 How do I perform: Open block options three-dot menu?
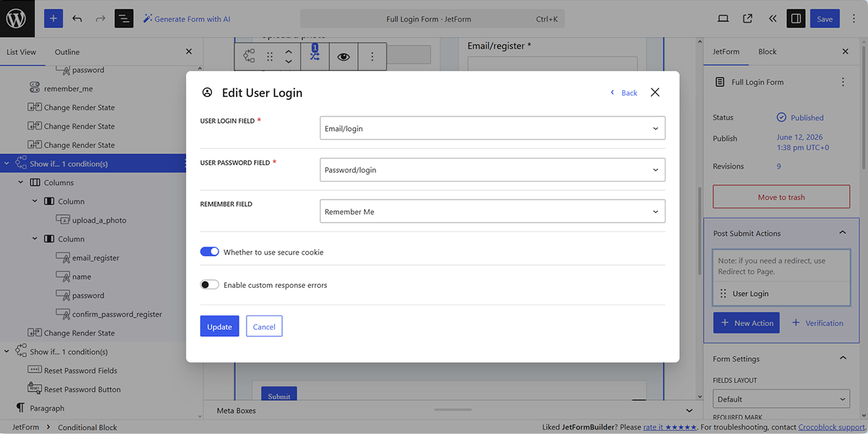coord(373,56)
